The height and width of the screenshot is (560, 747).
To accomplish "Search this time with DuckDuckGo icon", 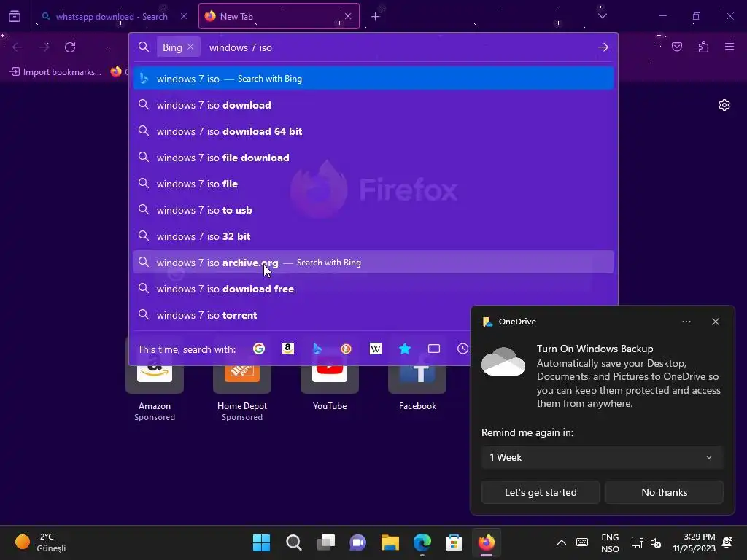I will tap(347, 349).
